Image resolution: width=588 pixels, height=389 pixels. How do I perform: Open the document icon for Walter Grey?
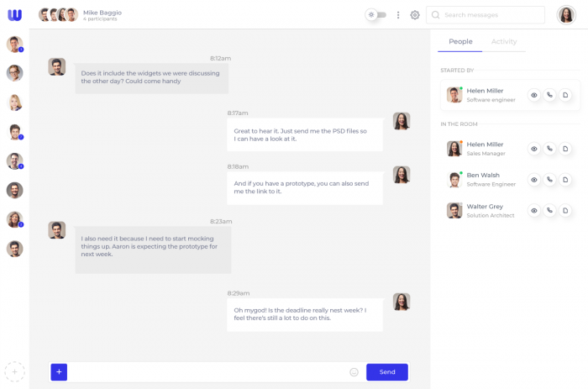[565, 210]
